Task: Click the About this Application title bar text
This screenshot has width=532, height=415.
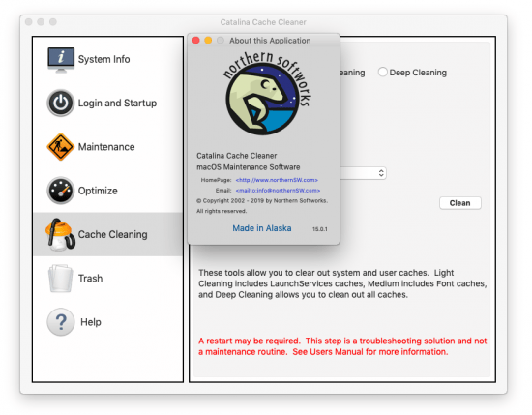Action: 270,41
